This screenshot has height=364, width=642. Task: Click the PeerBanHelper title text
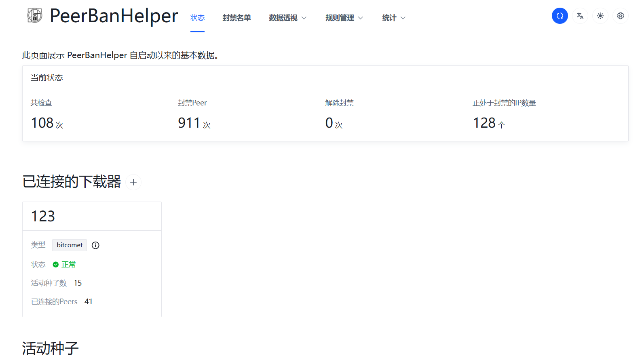coord(114,16)
